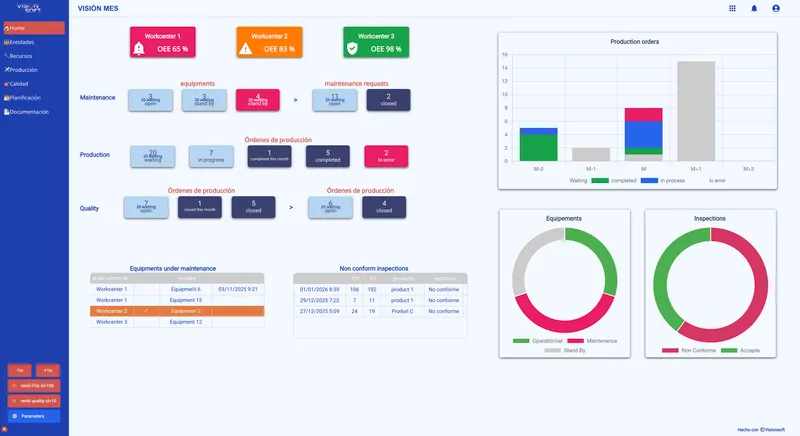Select highlighted Equipment 2 row
This screenshot has height=436, width=800.
pos(177,311)
